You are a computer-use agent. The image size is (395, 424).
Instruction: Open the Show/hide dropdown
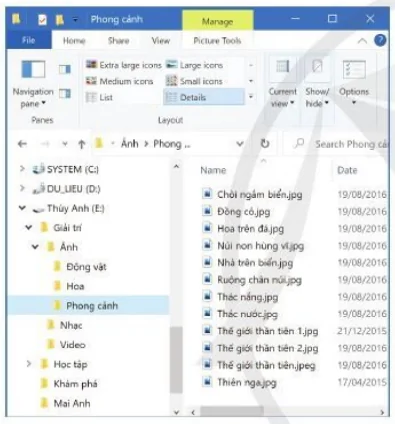tap(317, 83)
